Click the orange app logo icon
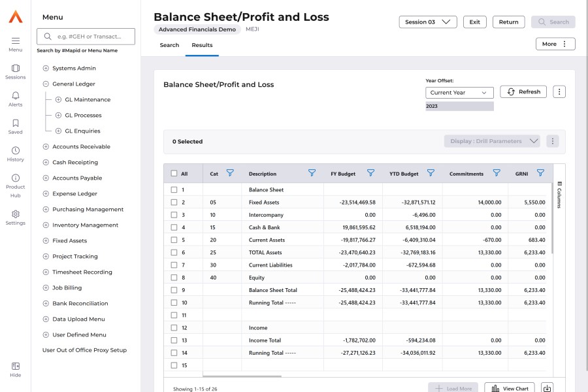This screenshot has width=588, height=392. [16, 16]
